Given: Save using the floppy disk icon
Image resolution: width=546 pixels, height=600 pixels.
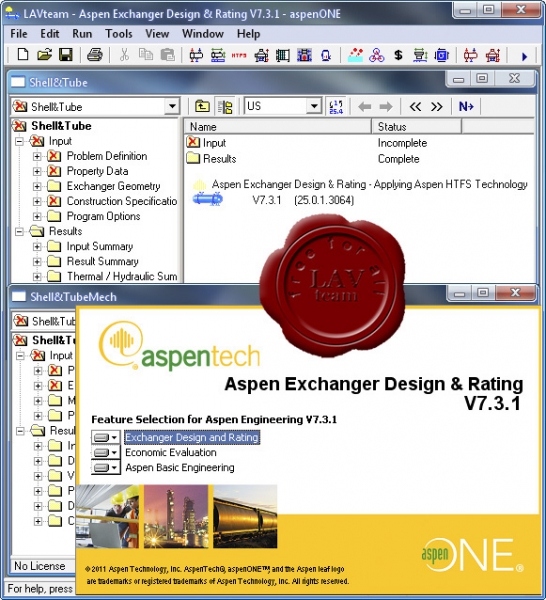Looking at the screenshot, I should click(66, 55).
